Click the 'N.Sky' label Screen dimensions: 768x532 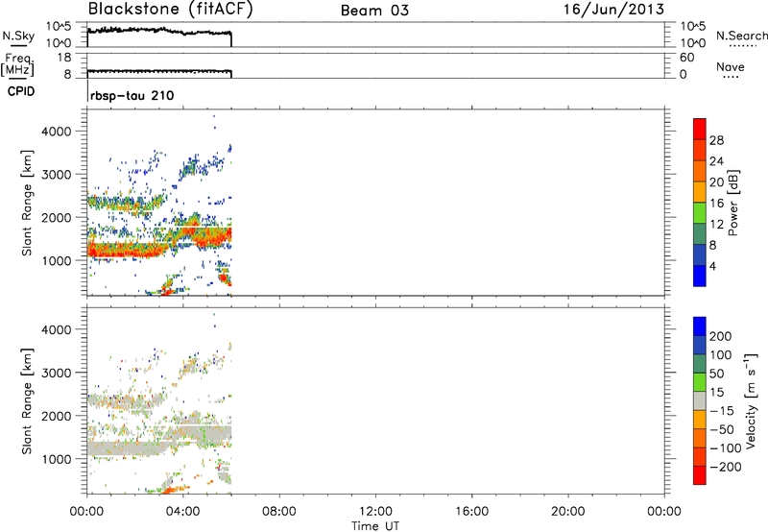(18, 36)
